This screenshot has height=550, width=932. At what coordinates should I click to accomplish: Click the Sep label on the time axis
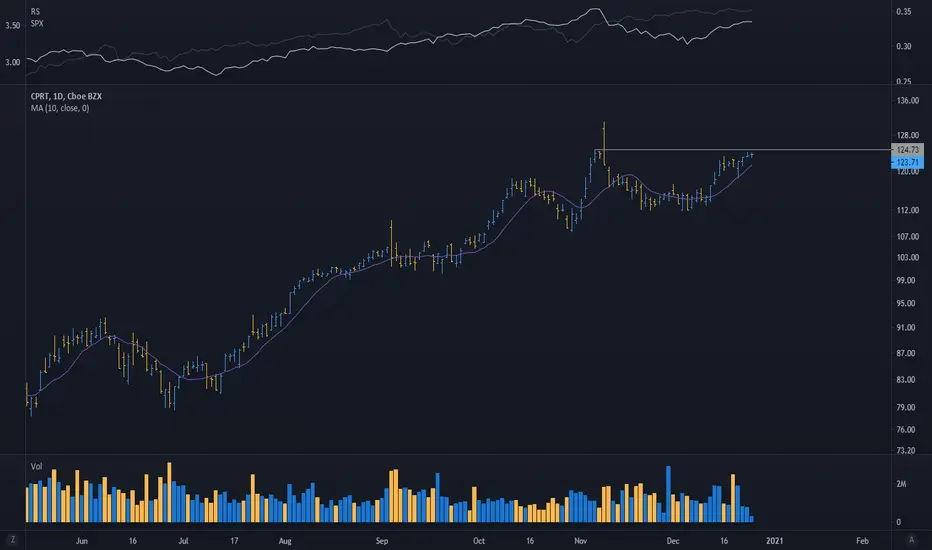click(382, 541)
